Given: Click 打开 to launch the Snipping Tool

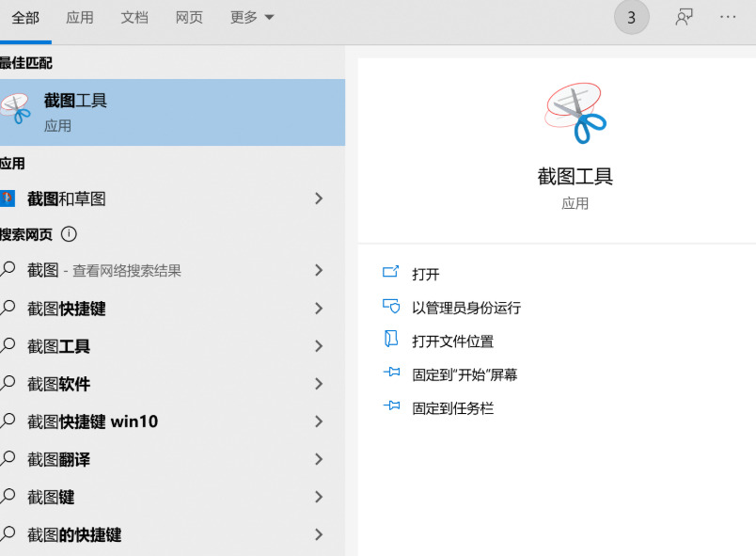Looking at the screenshot, I should [x=426, y=275].
